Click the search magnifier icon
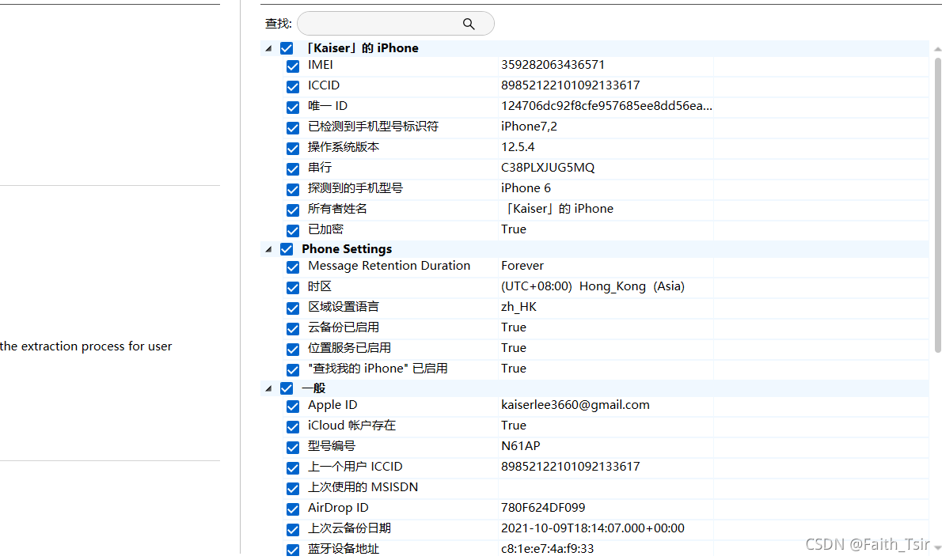Screen dimensions: 942x560 469,24
